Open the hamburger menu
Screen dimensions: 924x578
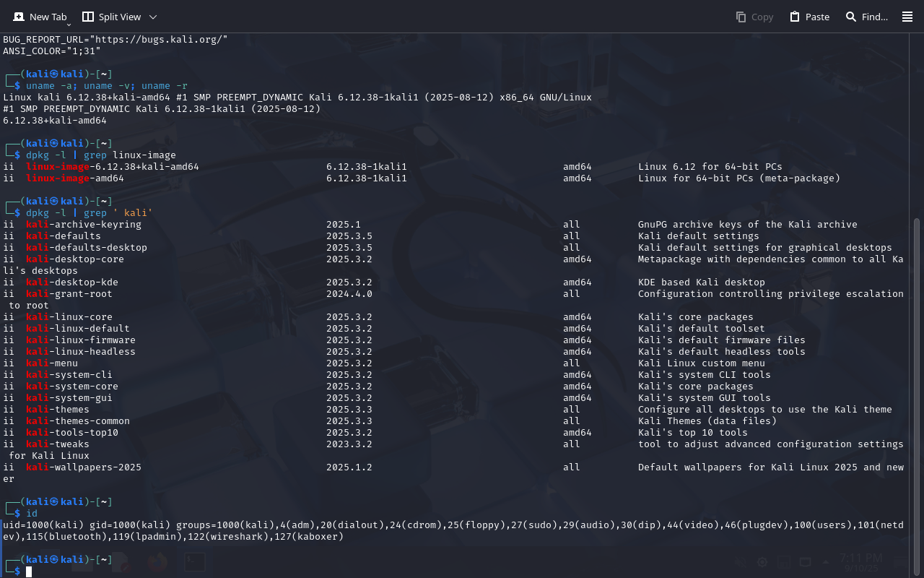point(907,17)
